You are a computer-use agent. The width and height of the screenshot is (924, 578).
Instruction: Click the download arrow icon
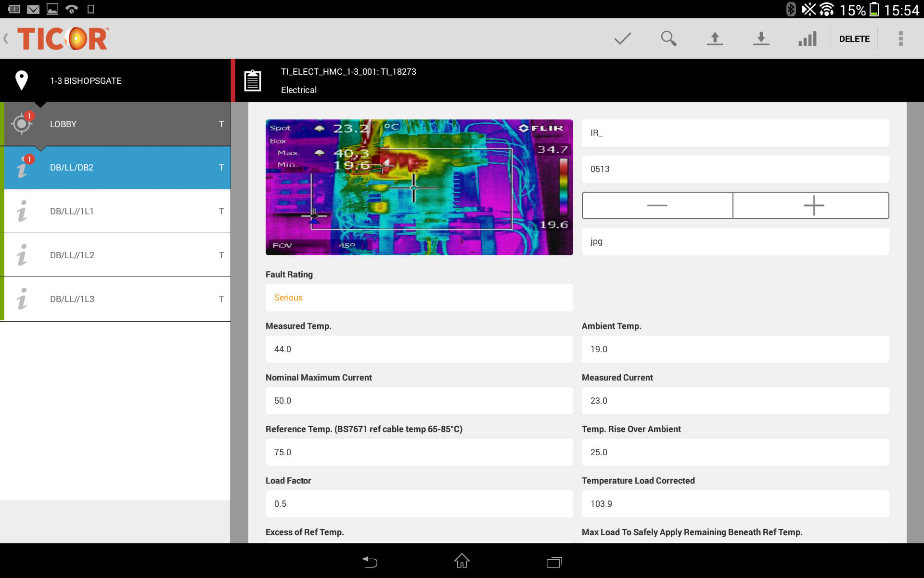tap(760, 38)
